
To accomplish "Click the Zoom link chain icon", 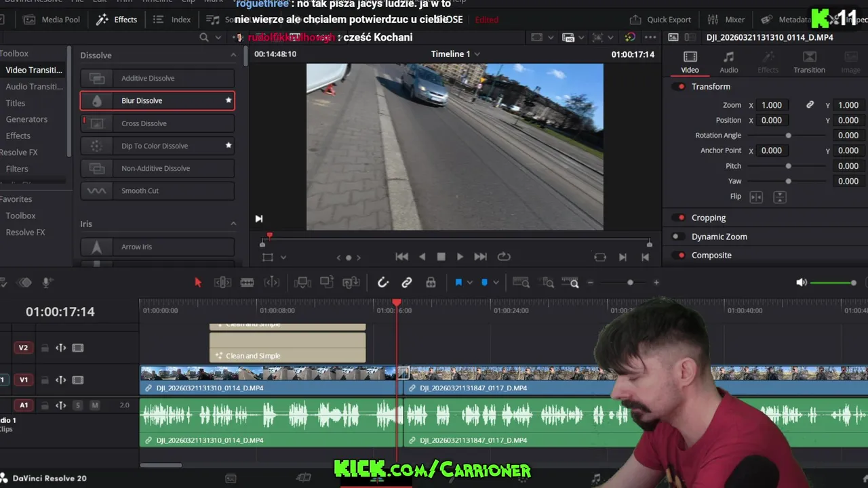I will 810,105.
